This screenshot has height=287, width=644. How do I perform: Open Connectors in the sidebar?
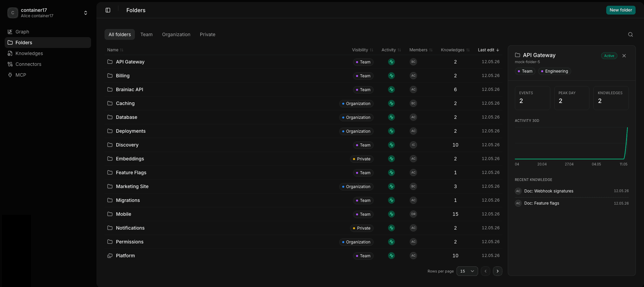click(x=48, y=64)
